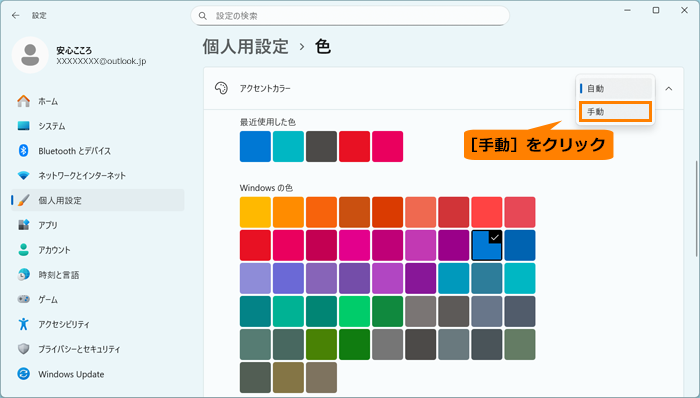700x398 pixels.
Task: Choose 自動 from accent color dropdown
Action: click(x=615, y=88)
